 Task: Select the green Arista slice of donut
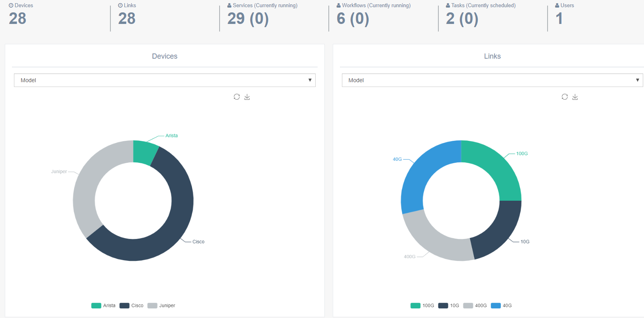[x=144, y=152]
